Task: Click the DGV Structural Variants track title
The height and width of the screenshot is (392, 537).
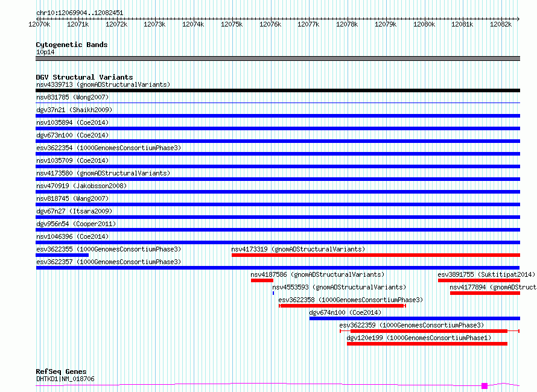Action: pos(84,77)
